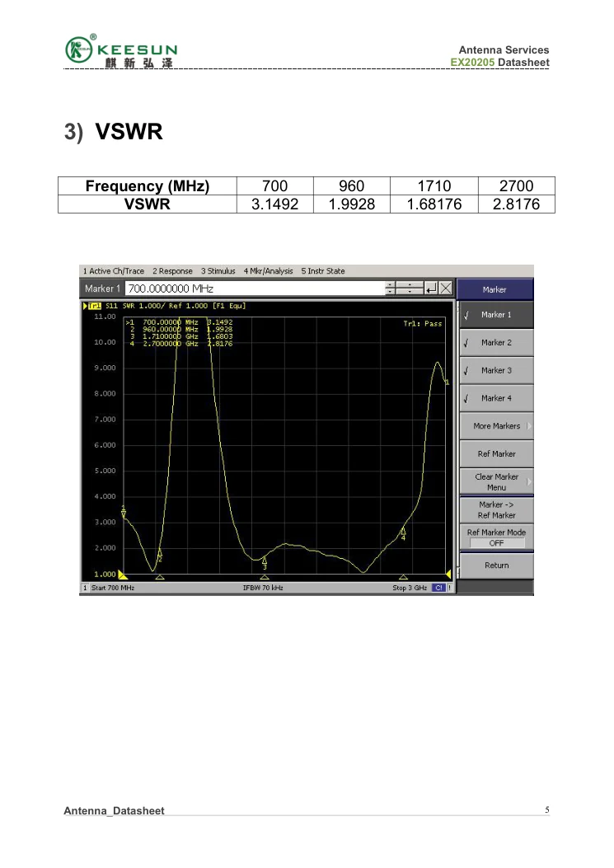Click Marker -> Ref Marker softkey
614x868 pixels.
[x=497, y=510]
